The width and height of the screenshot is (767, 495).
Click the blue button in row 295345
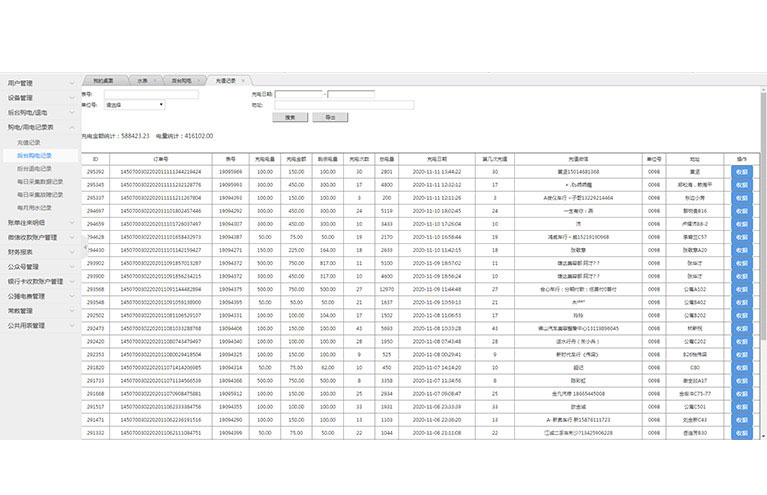[x=742, y=185]
